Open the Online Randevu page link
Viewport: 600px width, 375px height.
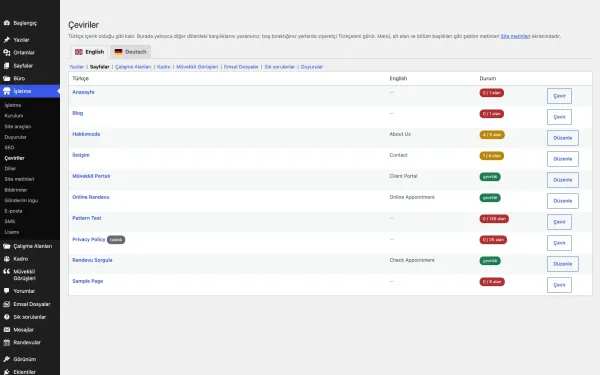(x=91, y=197)
